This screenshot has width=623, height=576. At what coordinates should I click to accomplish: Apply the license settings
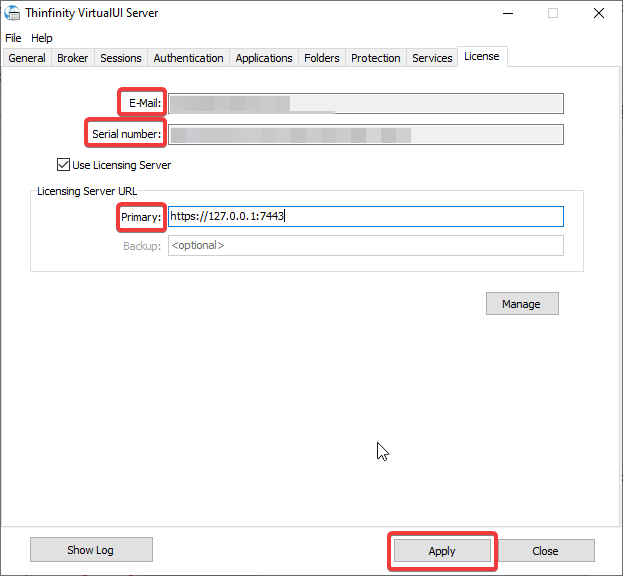[442, 551]
